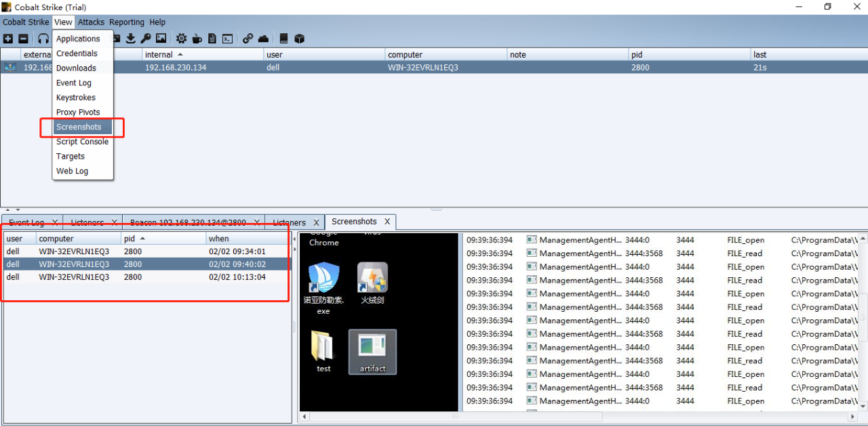Open the Cobalt Strike menu
Viewport: 868px width, 427px height.
click(26, 22)
